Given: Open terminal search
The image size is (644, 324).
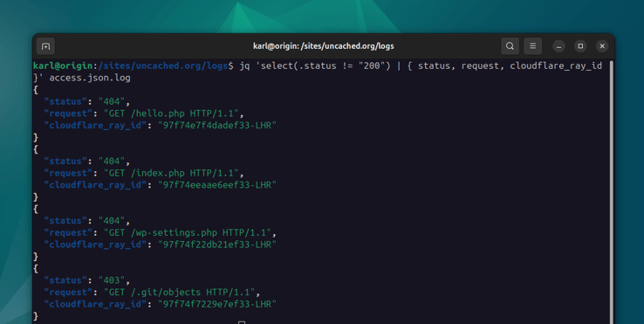Looking at the screenshot, I should coord(510,46).
